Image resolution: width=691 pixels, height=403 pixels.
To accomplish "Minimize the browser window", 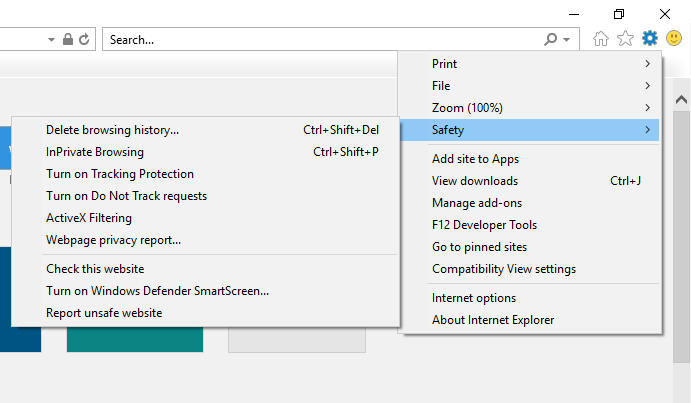I will (x=574, y=14).
